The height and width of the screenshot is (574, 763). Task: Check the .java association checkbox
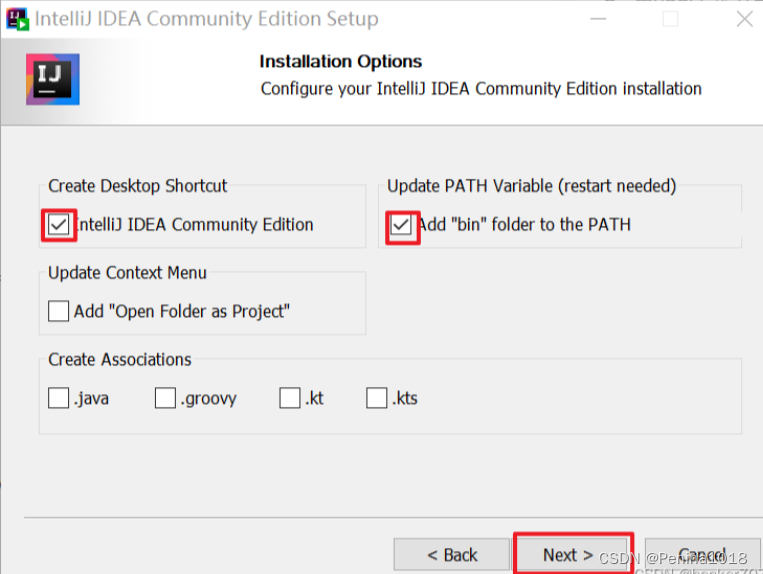coord(58,398)
